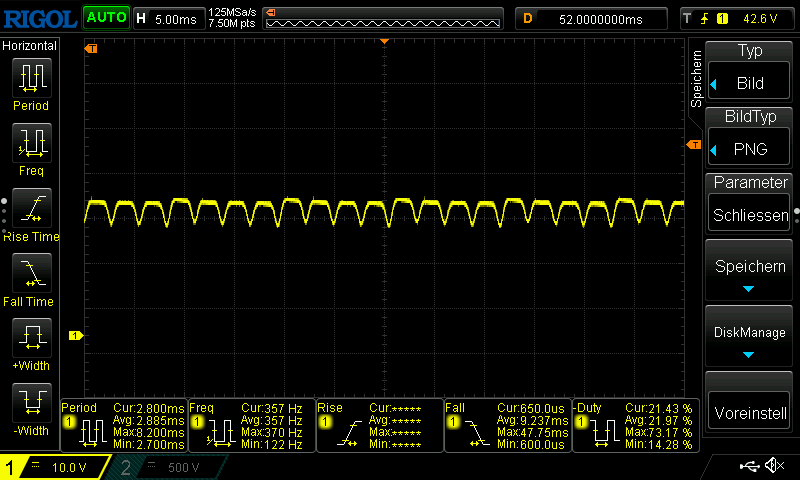Image resolution: width=800 pixels, height=480 pixels.
Task: Click the Cur:650.0us fall time value
Action: click(531, 409)
